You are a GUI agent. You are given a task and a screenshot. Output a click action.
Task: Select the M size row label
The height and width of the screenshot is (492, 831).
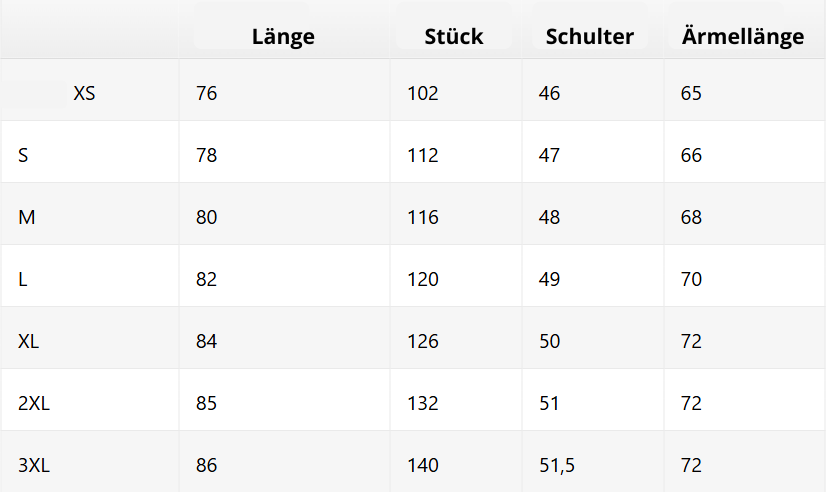click(27, 218)
